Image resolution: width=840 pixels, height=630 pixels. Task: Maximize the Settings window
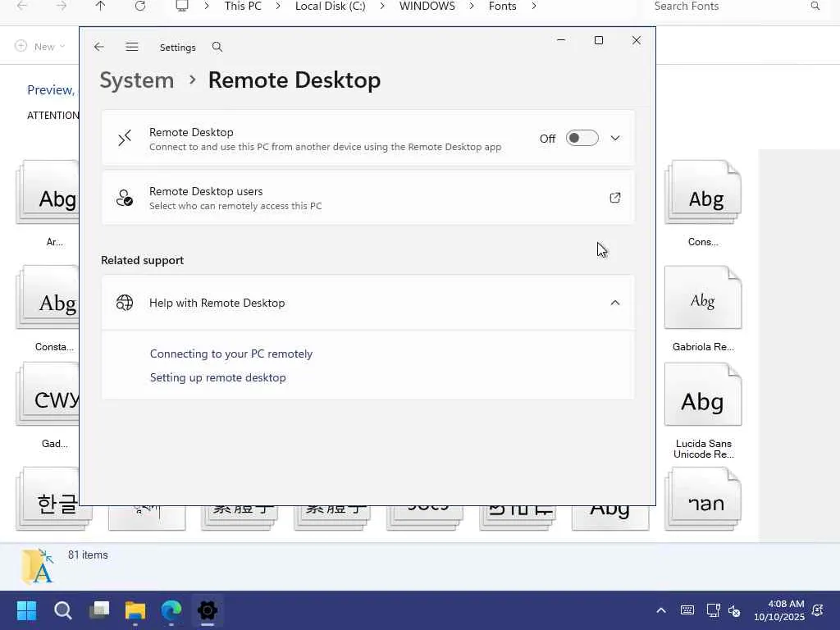598,40
